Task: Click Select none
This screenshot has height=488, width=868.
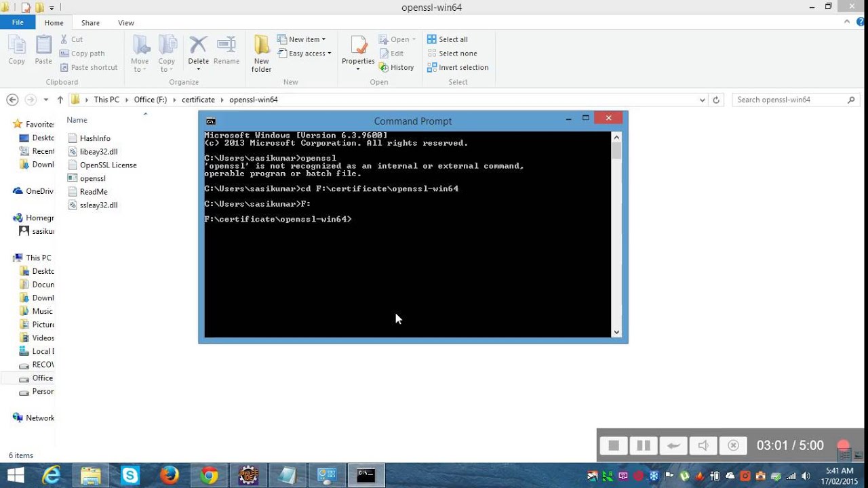Action: [452, 54]
